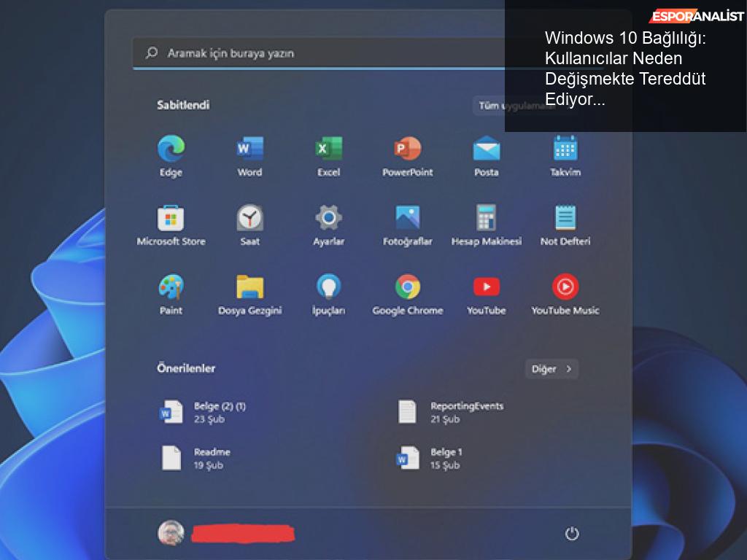
Task: Click the Diğer button in Önerilenler
Action: [x=551, y=369]
